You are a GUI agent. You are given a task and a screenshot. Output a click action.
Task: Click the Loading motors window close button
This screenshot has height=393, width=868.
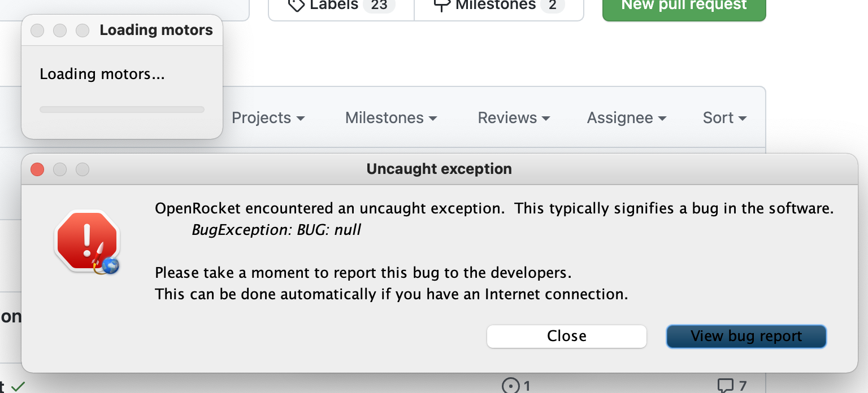37,30
